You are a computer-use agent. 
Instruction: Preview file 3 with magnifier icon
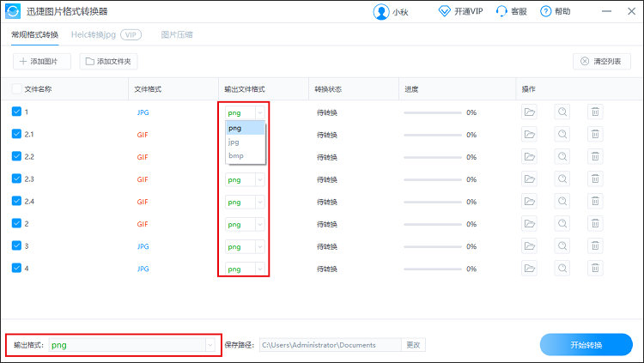(x=562, y=246)
